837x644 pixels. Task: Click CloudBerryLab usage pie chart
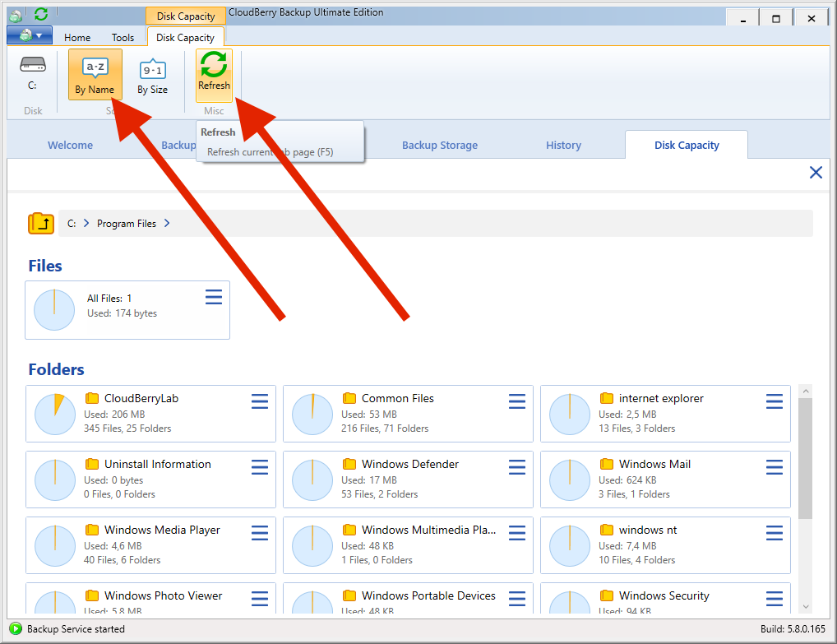pos(55,415)
